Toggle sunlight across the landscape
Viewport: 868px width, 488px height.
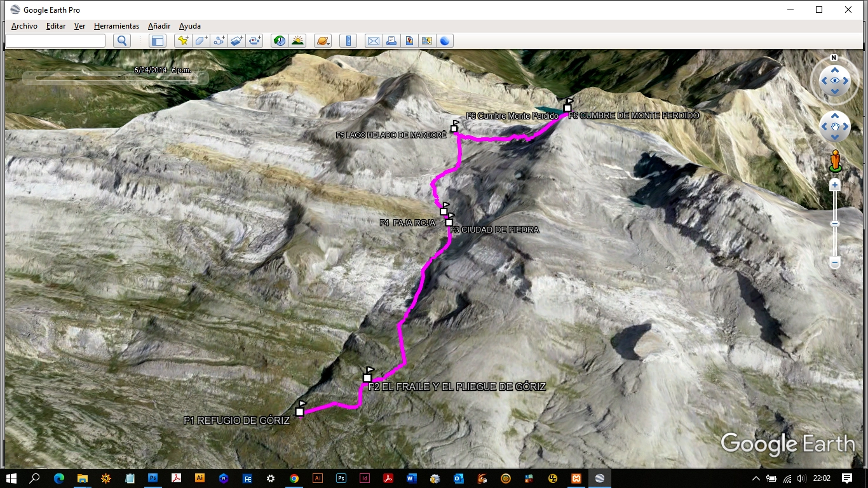[296, 40]
